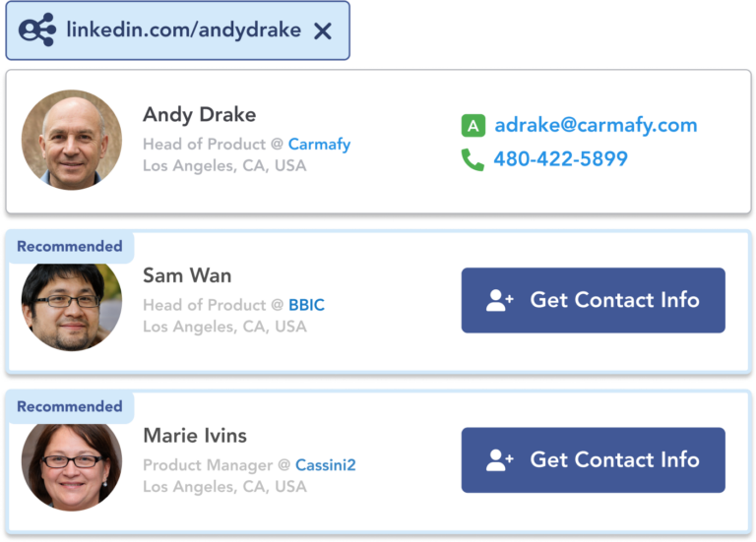The width and height of the screenshot is (756, 542).
Task: Select the Marie Ivins name heading
Action: click(195, 436)
